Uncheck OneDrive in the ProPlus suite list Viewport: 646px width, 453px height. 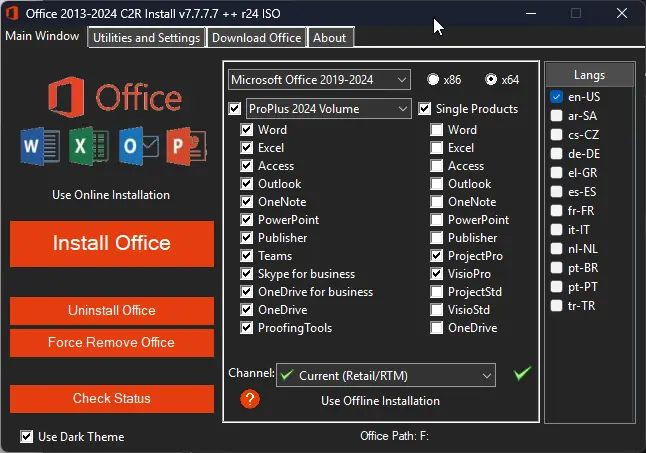246,310
